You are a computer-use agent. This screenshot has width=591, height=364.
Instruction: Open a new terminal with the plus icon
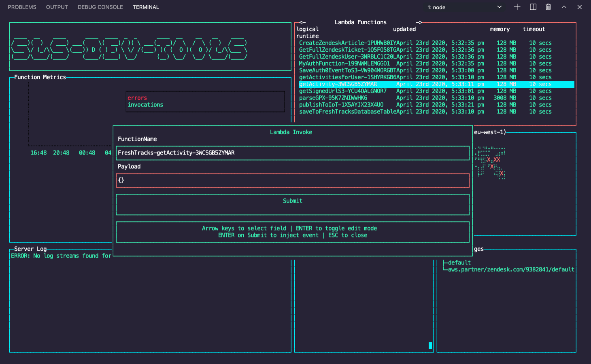point(517,7)
